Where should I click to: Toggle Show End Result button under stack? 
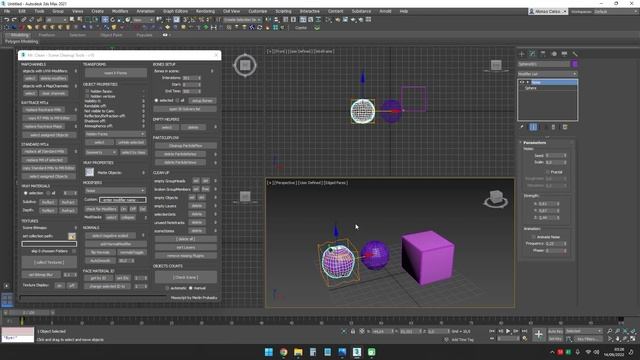pos(533,127)
